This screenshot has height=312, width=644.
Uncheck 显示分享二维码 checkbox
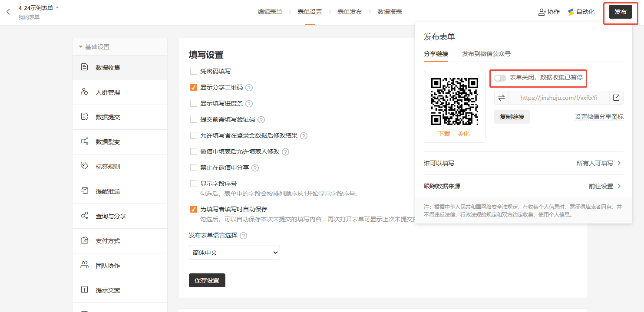(194, 87)
